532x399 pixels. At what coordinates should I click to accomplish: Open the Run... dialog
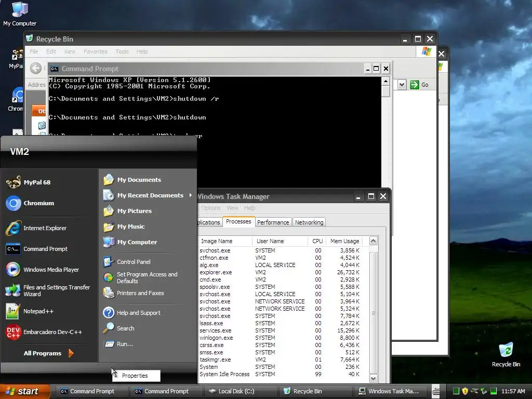tap(118, 344)
